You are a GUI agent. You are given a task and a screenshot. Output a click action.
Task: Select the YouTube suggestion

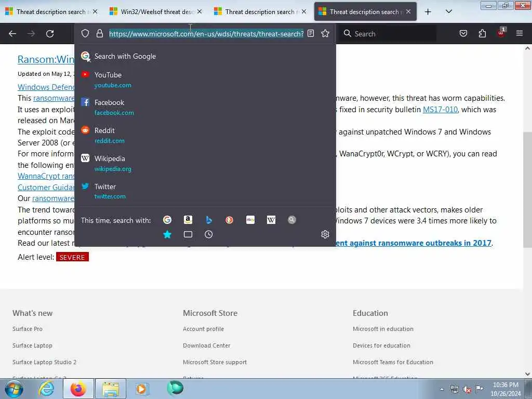click(205, 79)
